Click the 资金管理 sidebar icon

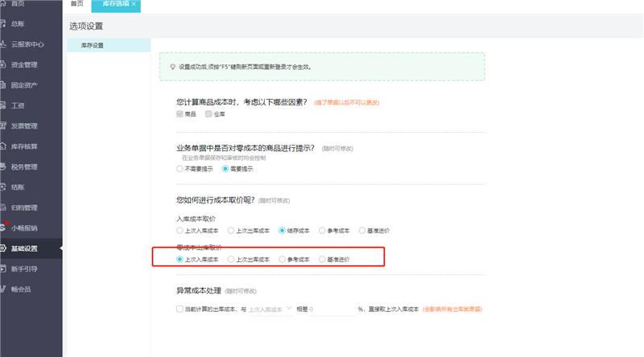[x=3, y=64]
